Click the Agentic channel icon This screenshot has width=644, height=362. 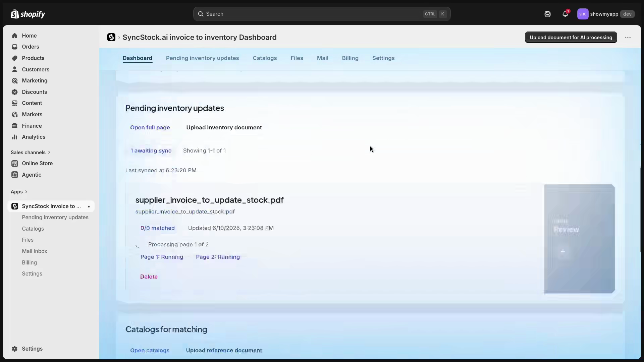pos(14,175)
